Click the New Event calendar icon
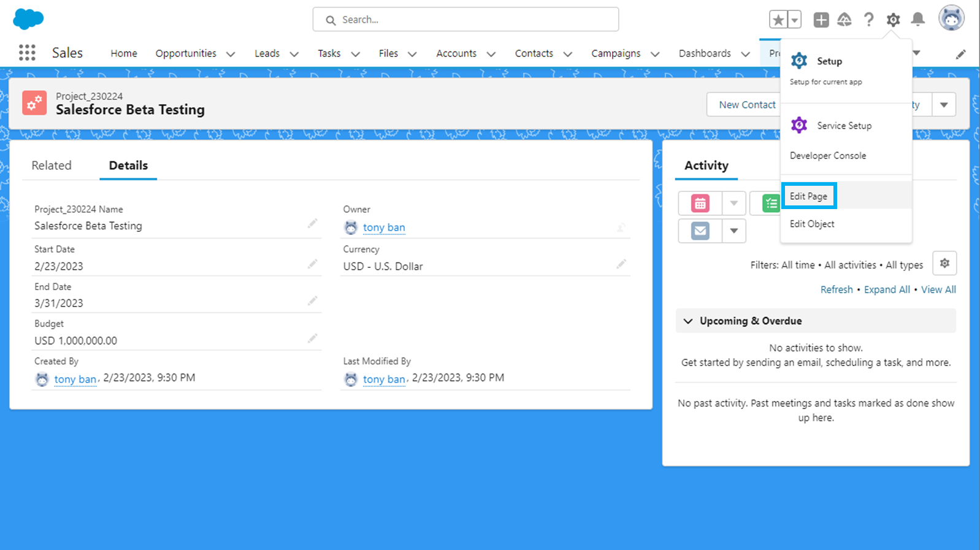Screen dimensions: 980x550 click(x=700, y=203)
